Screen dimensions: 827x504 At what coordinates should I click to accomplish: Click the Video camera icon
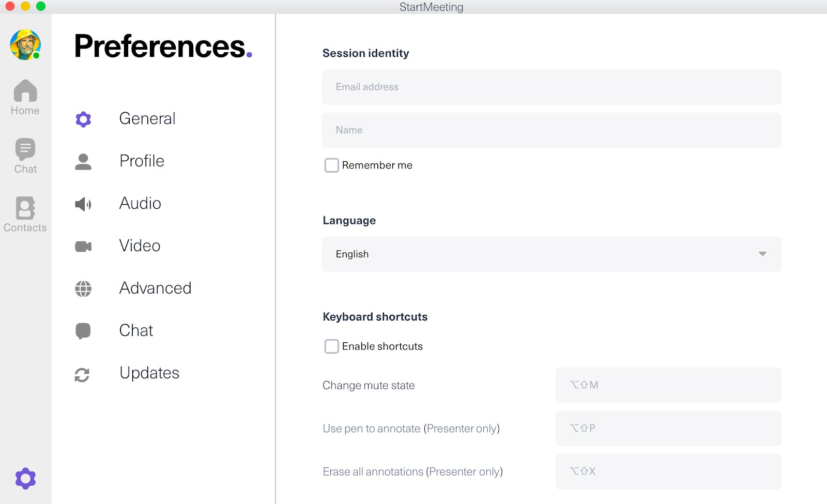click(x=83, y=246)
